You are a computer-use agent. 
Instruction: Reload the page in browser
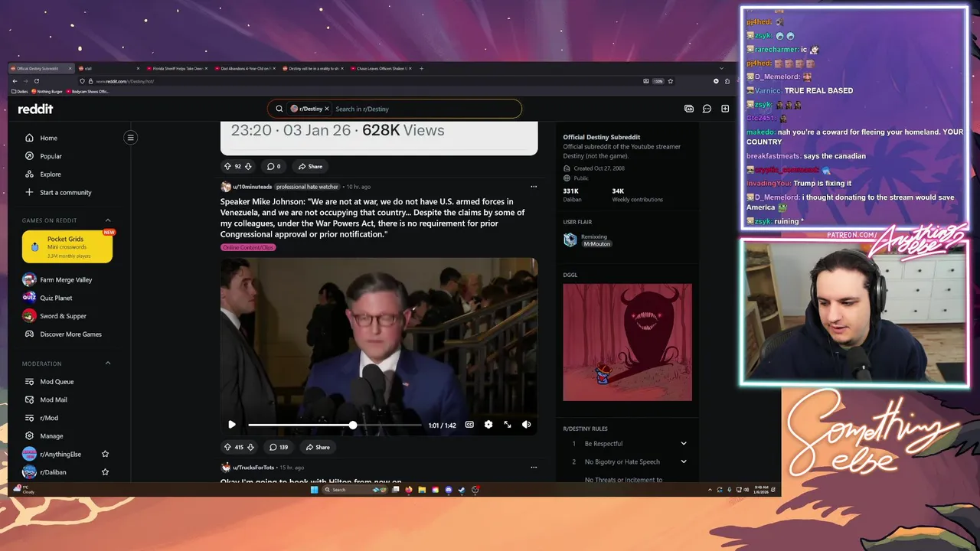[36, 81]
